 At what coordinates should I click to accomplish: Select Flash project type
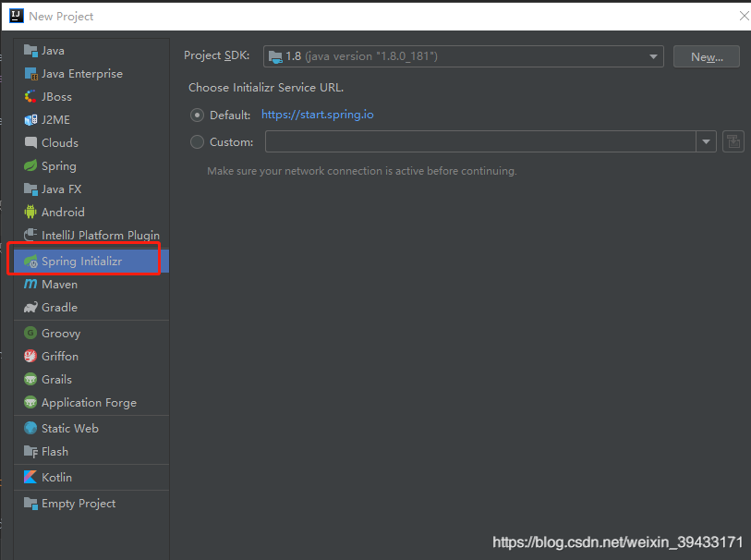(91, 451)
